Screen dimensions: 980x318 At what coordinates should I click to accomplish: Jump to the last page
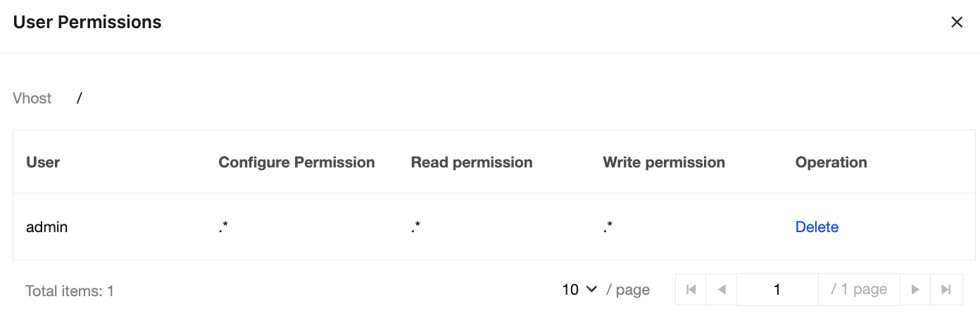[946, 289]
